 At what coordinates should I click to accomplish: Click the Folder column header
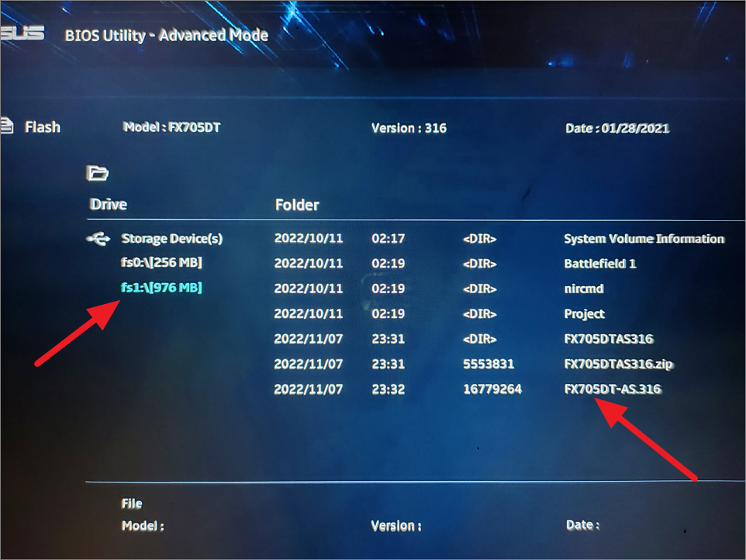297,205
